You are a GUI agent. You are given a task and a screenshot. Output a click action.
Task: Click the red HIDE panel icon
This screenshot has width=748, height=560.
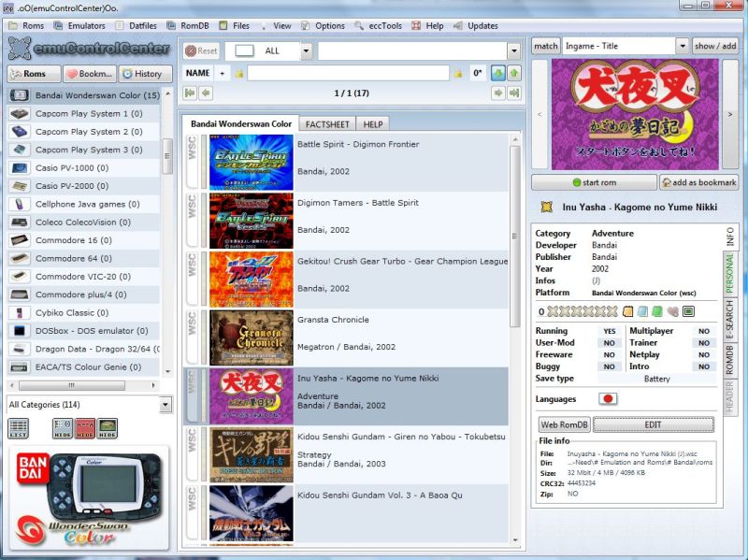point(85,428)
